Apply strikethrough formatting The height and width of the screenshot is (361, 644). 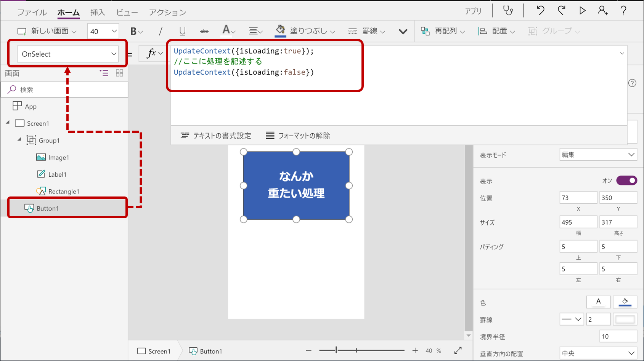coord(204,31)
